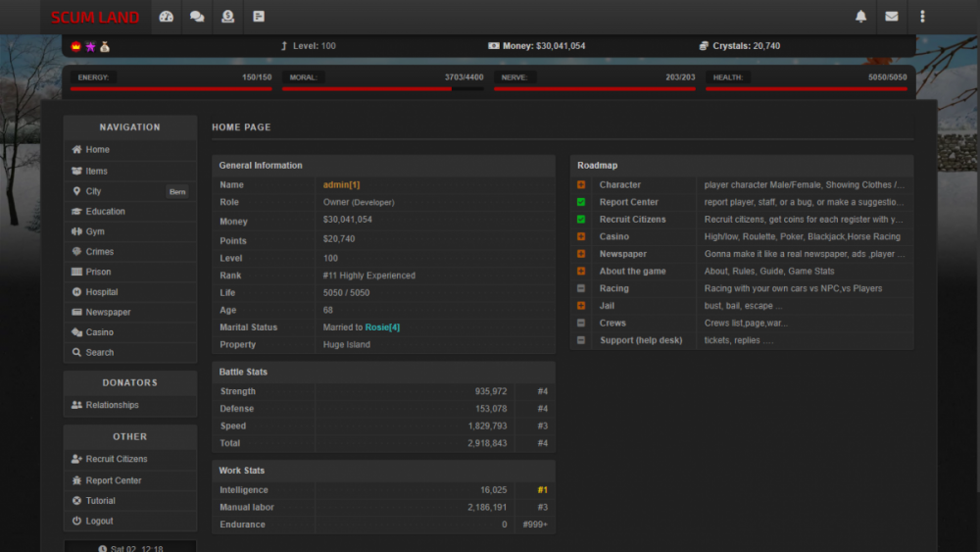The height and width of the screenshot is (552, 980).
Task: Open the chat bubbles icon in top bar
Action: click(197, 17)
